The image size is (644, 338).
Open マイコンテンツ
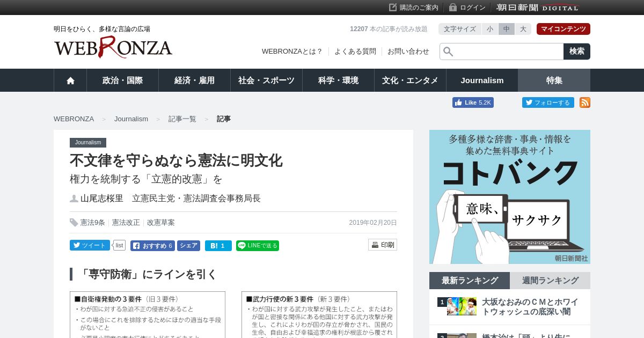(x=563, y=29)
